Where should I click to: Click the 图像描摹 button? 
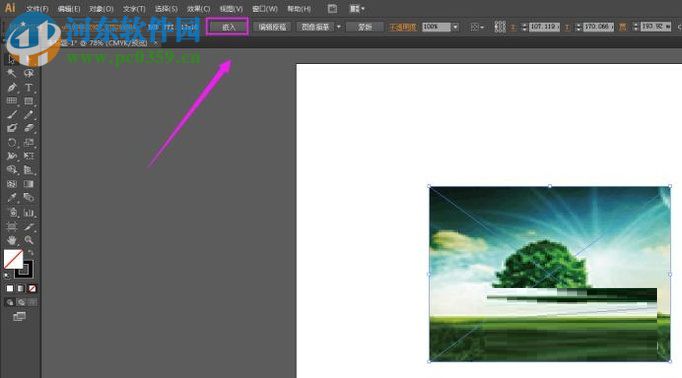pyautogui.click(x=316, y=27)
